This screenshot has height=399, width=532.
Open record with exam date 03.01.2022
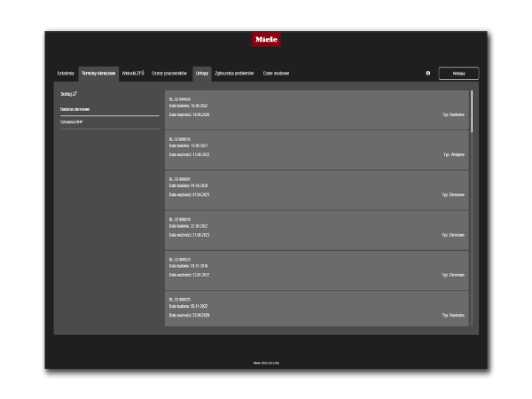317,309
